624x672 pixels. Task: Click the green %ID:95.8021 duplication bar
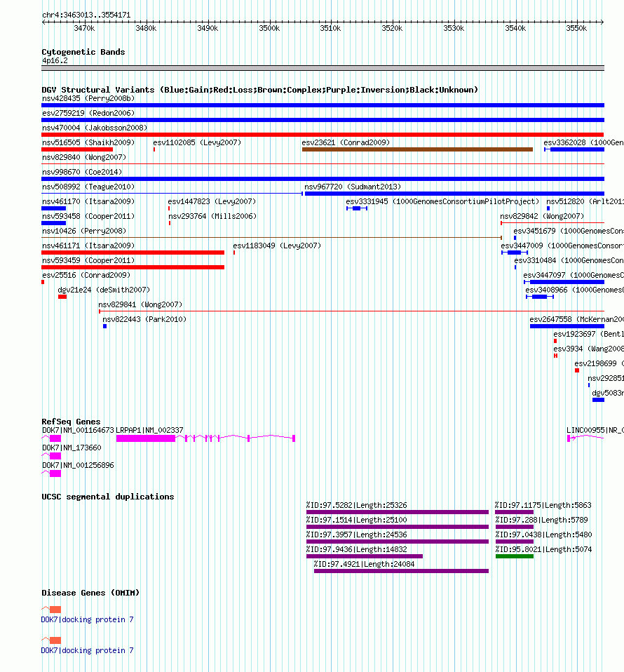(515, 556)
